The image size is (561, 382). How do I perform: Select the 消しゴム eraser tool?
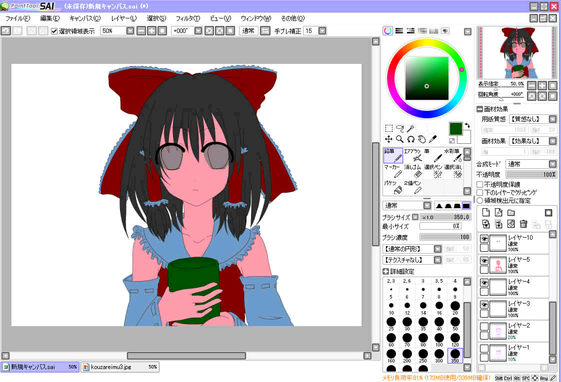413,171
